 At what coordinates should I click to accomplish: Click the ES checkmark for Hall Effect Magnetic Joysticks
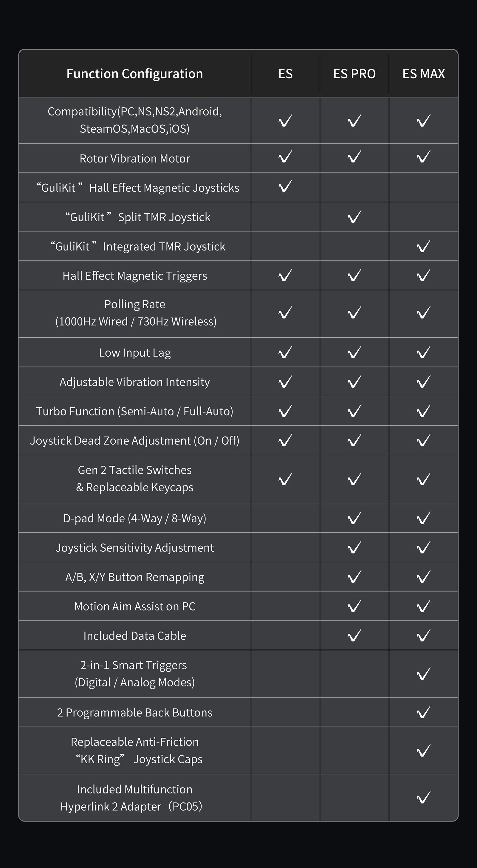click(285, 186)
